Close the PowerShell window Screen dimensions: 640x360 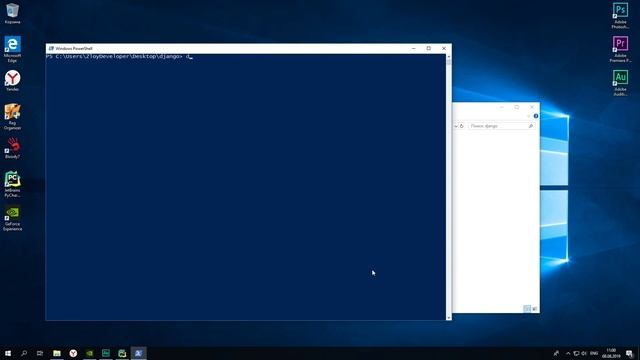[x=444, y=48]
